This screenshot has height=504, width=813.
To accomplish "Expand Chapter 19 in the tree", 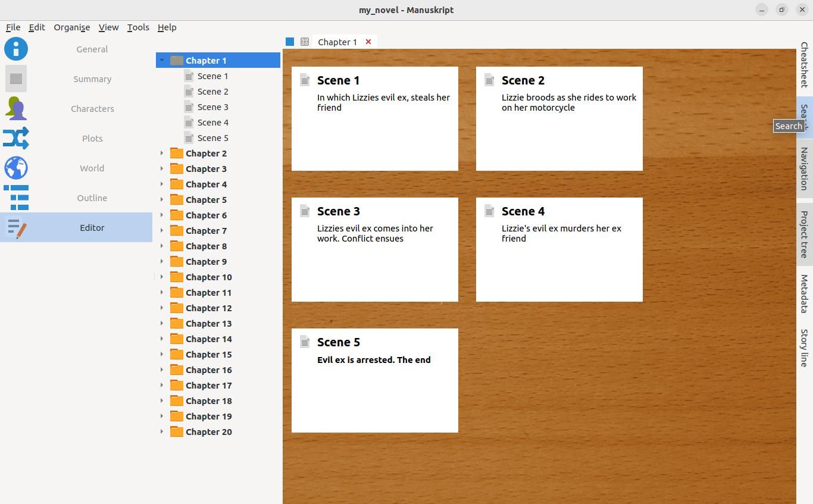I will point(161,416).
